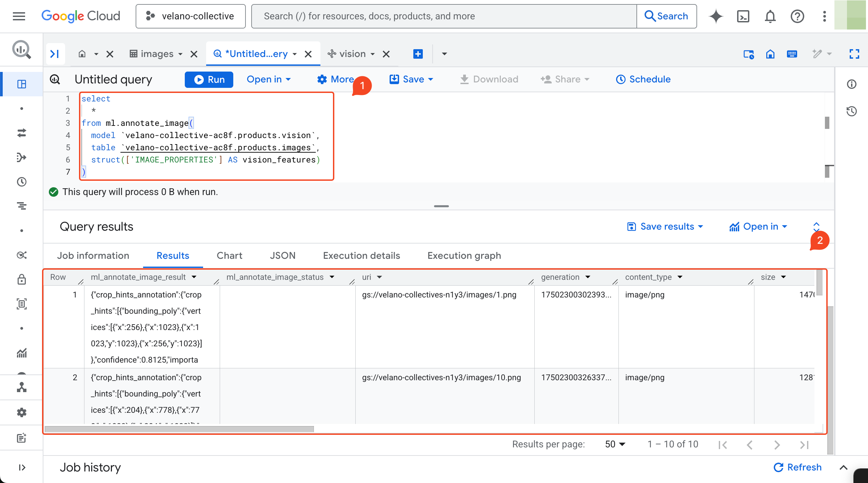Toggle the query results panel expander
Image resolution: width=868 pixels, height=483 pixels.
[x=816, y=227]
